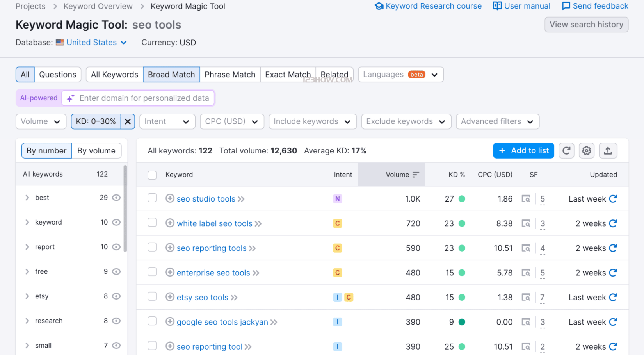Click the SERP view icon for seo studio tools
Viewport: 644px width, 355px height.
tap(526, 199)
